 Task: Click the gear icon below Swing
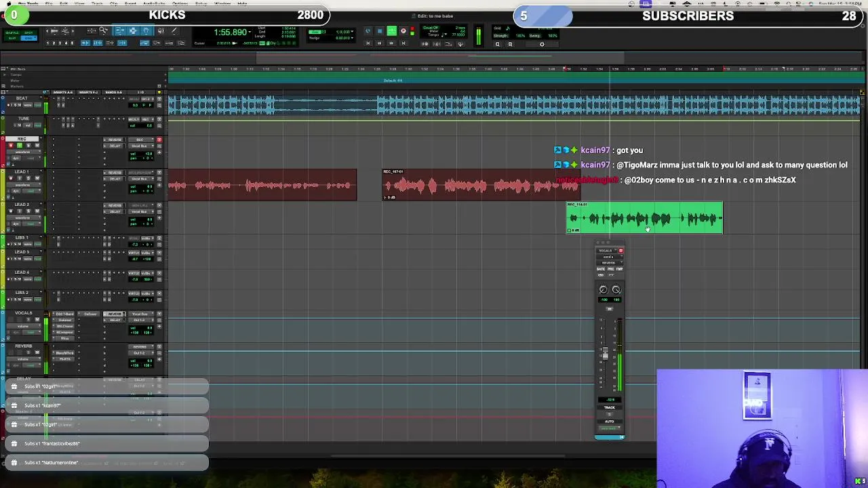pos(542,44)
